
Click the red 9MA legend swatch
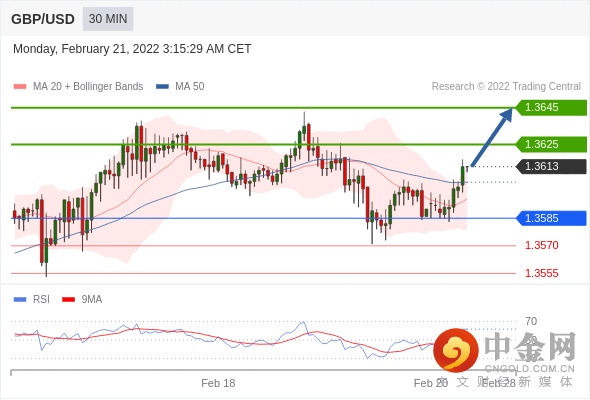68,300
